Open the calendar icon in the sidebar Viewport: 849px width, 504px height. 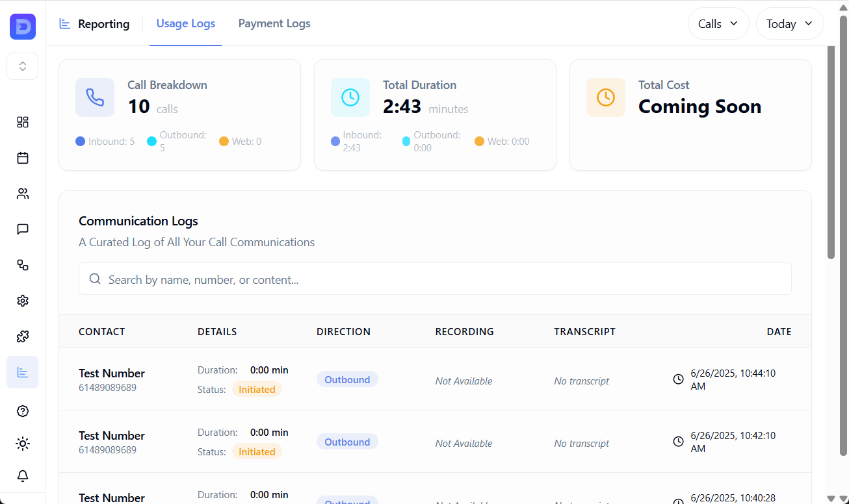23,158
